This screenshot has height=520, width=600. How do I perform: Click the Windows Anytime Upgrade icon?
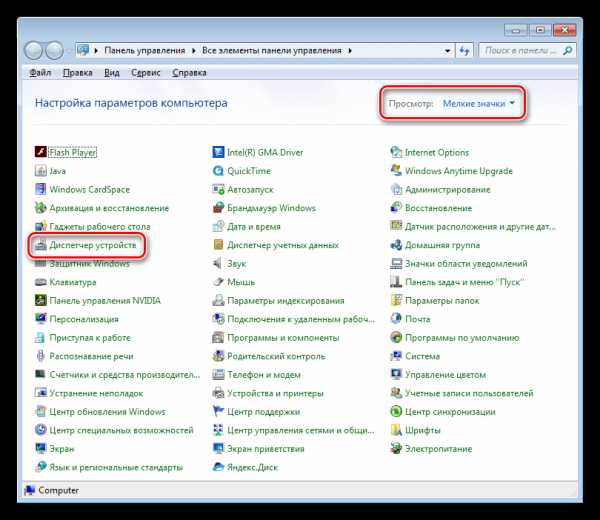click(x=396, y=171)
